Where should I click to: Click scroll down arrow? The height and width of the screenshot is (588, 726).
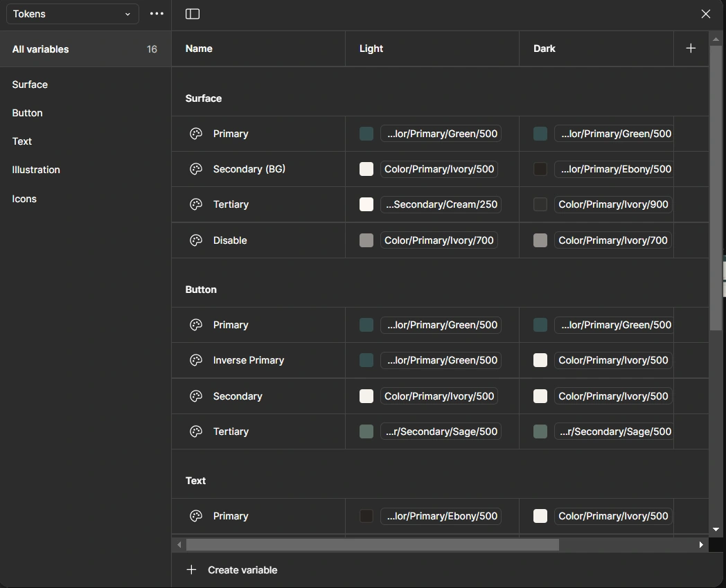716,529
